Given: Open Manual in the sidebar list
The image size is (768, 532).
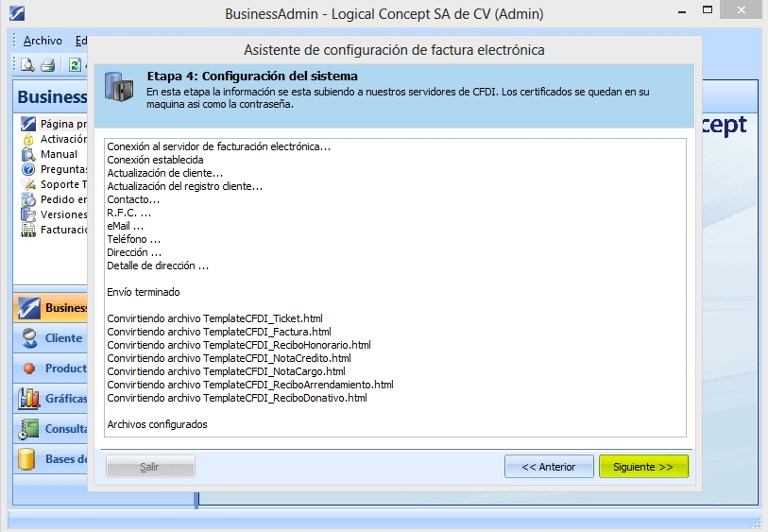Looking at the screenshot, I should [x=59, y=154].
